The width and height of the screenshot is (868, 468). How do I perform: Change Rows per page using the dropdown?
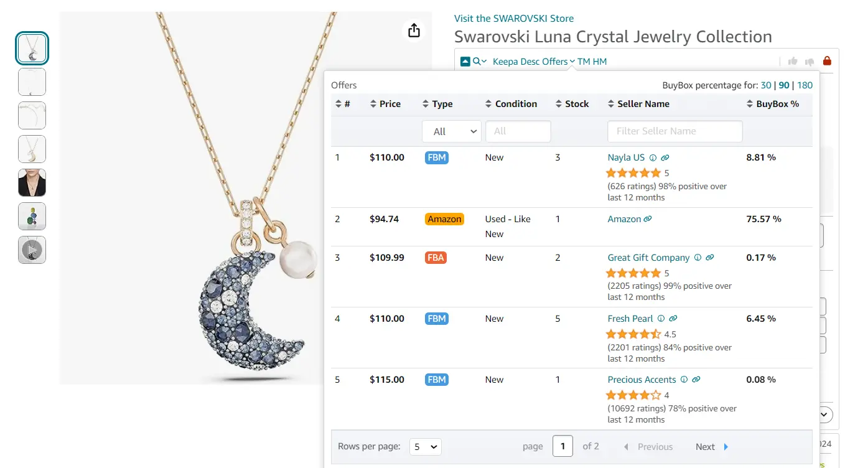tap(425, 446)
